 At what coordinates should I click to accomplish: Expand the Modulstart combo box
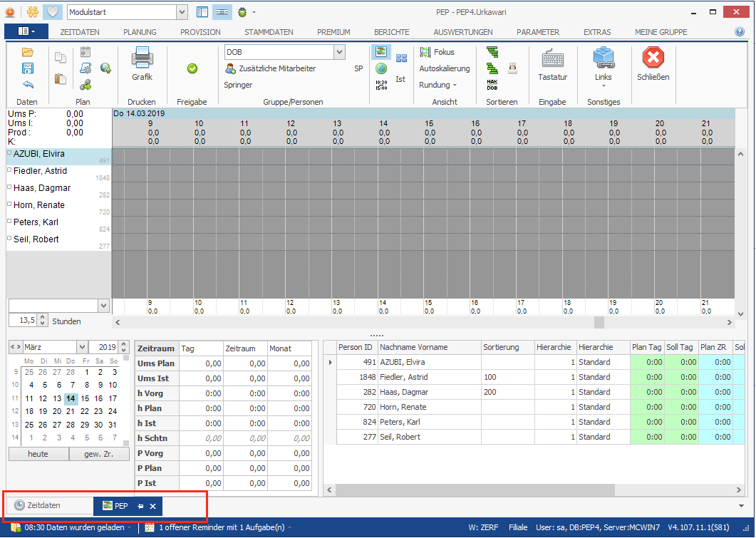pos(181,12)
